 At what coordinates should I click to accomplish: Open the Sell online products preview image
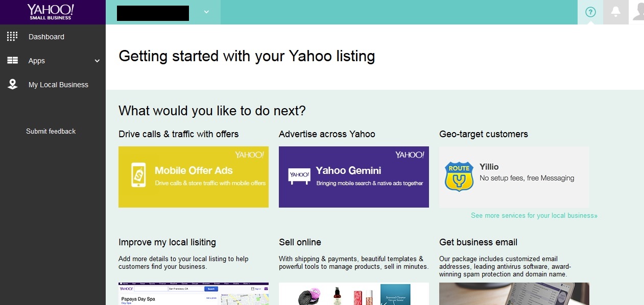(354, 294)
